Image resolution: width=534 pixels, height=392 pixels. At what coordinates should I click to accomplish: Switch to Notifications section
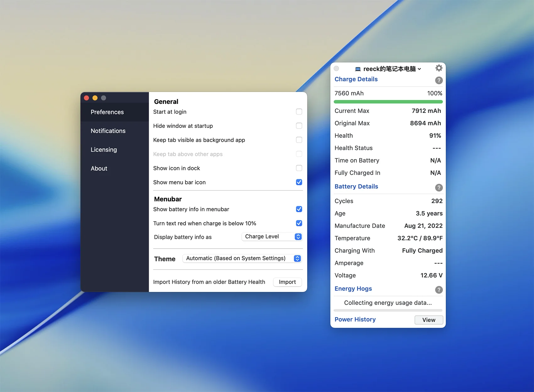108,131
